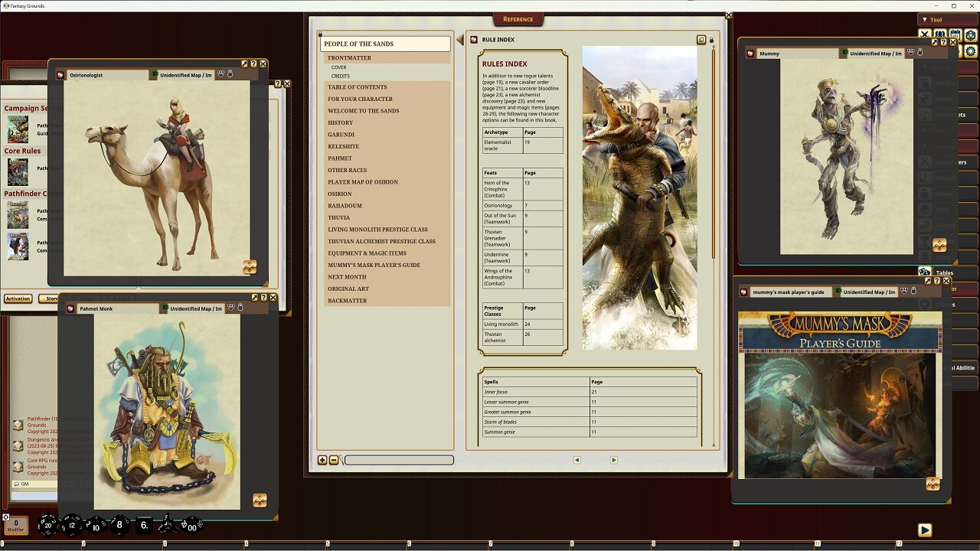Toggle the lock icon on the Rule Index window
The width and height of the screenshot is (980, 551).
[x=711, y=40]
